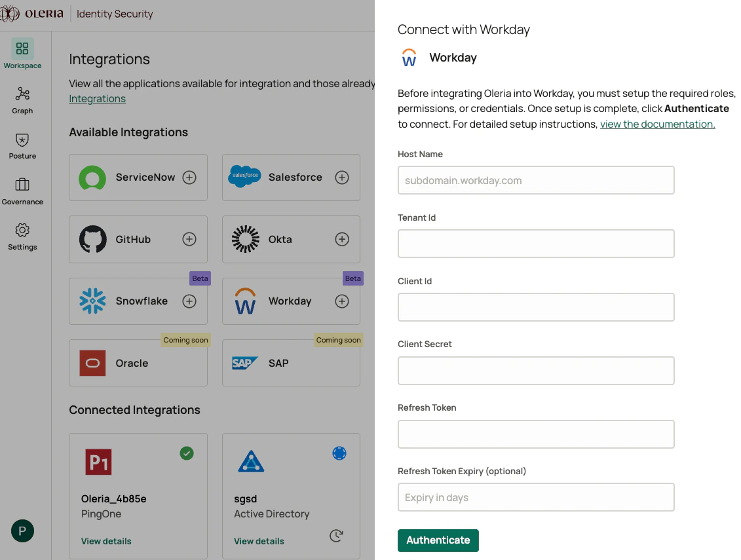The height and width of the screenshot is (560, 741).
Task: Click the Coming soon badge on Oracle
Action: click(185, 340)
